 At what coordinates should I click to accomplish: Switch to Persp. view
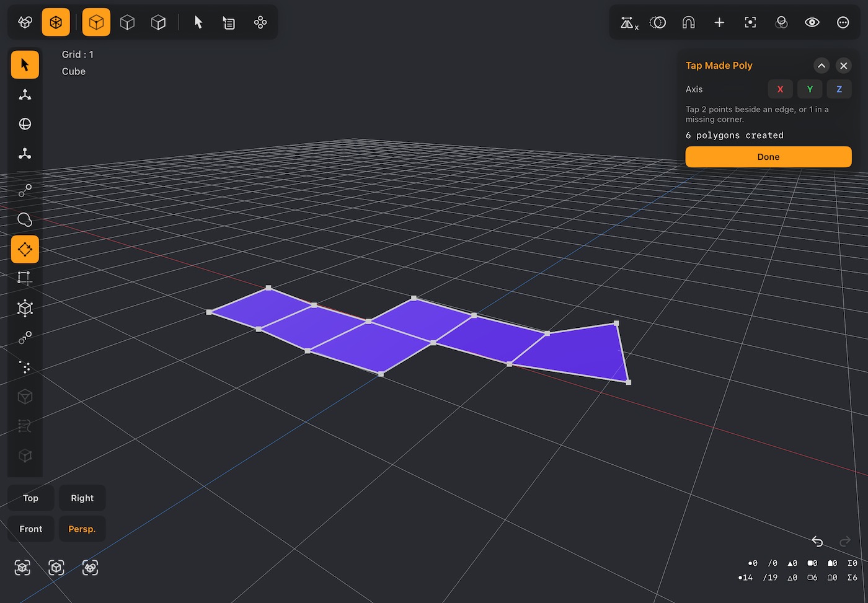82,529
